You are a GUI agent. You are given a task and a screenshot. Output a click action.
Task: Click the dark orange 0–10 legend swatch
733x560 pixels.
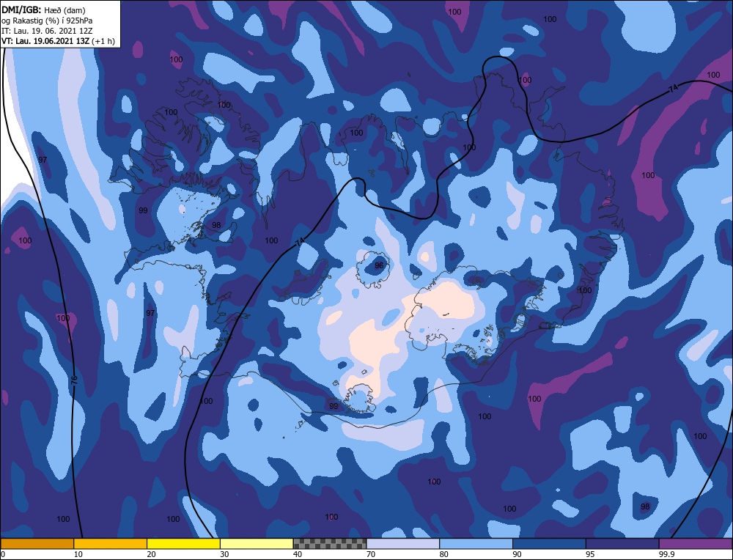click(37, 544)
